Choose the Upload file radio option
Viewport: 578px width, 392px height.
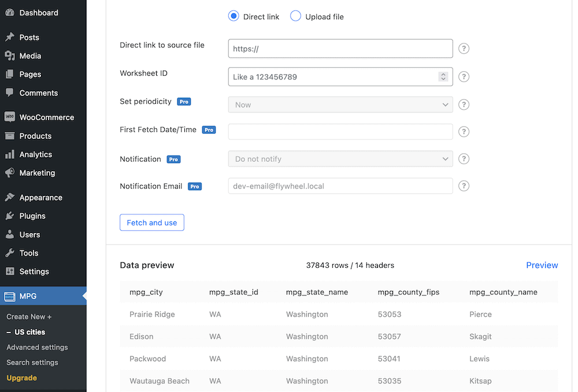[295, 16]
